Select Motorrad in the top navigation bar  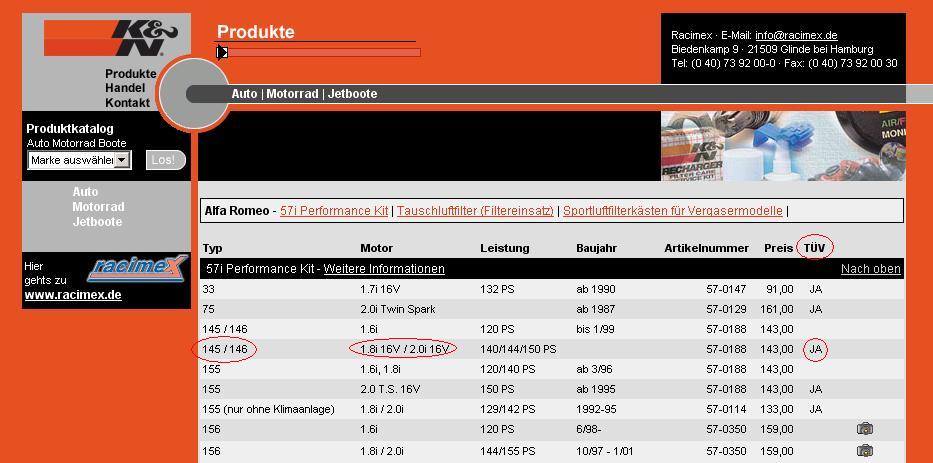point(292,94)
